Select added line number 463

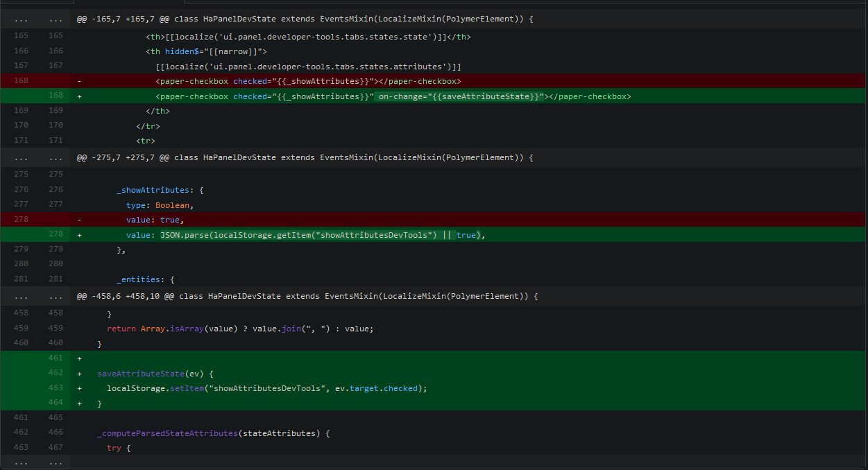56,388
